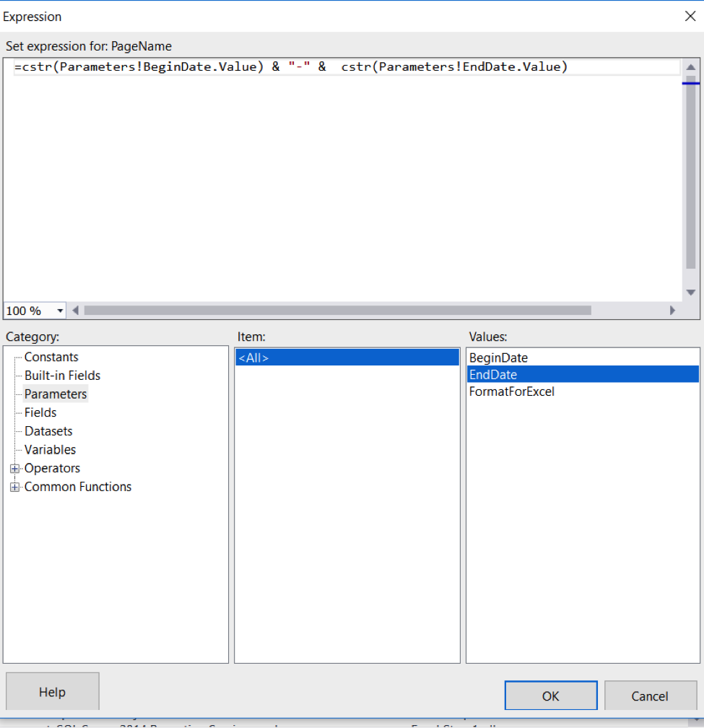The width and height of the screenshot is (704, 728).
Task: Click the horizontal scroll left arrow
Action: point(75,310)
